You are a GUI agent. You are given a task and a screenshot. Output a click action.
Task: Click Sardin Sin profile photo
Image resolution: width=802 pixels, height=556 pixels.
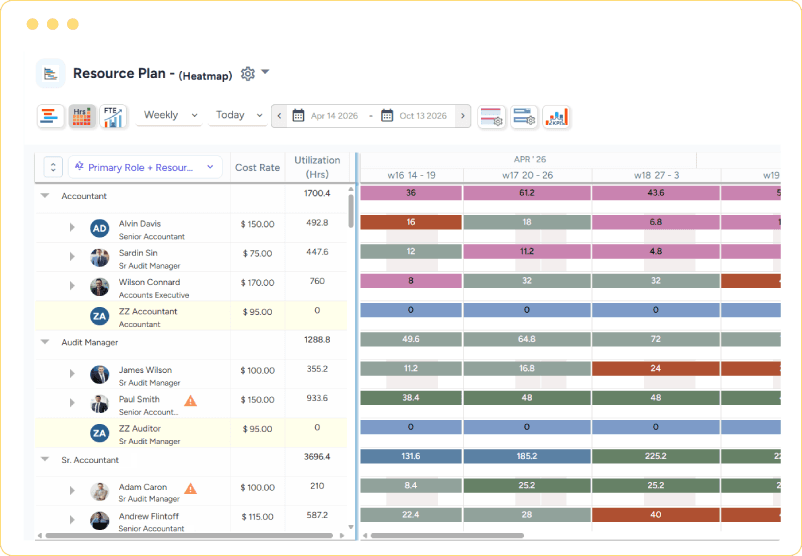(x=100, y=257)
